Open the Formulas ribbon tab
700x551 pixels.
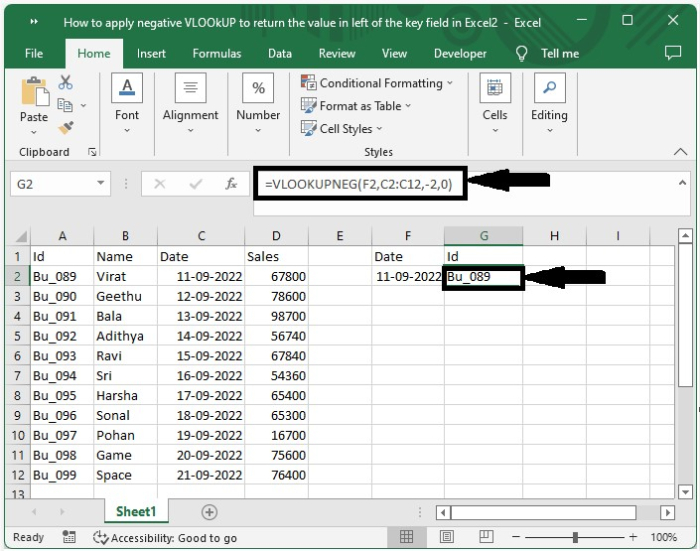click(216, 54)
